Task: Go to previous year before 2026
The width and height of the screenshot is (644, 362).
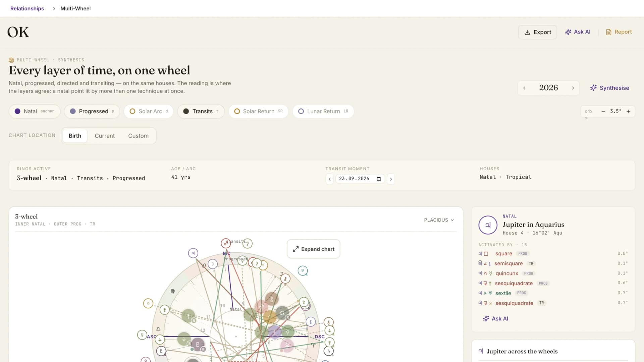Action: (524, 88)
